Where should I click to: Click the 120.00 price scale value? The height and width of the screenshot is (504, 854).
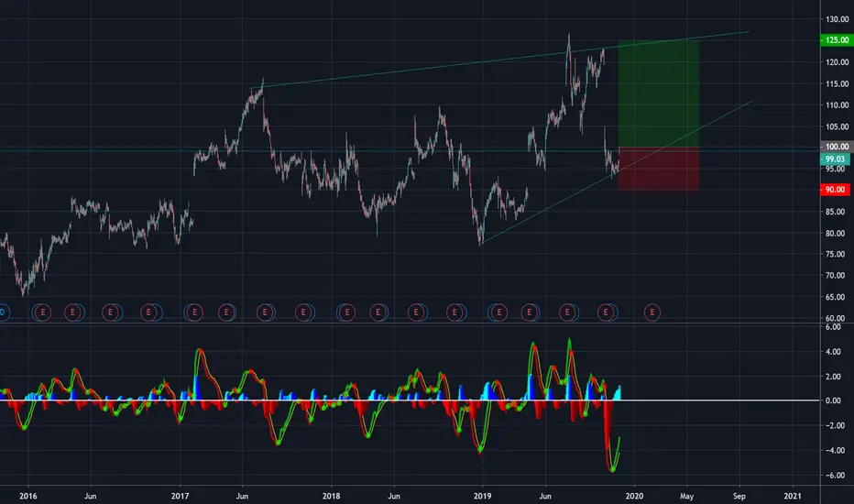click(x=838, y=62)
